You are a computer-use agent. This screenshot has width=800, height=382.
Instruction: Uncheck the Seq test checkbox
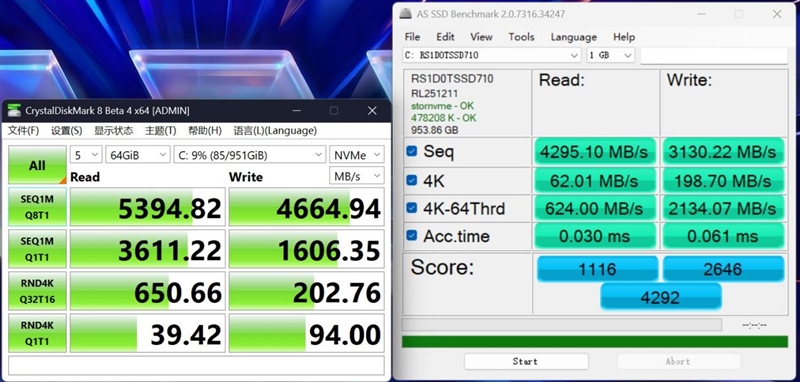coord(412,151)
